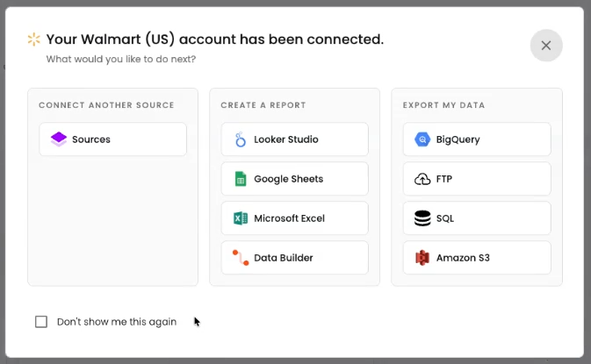Click the green Google Sheets icon

(x=241, y=179)
